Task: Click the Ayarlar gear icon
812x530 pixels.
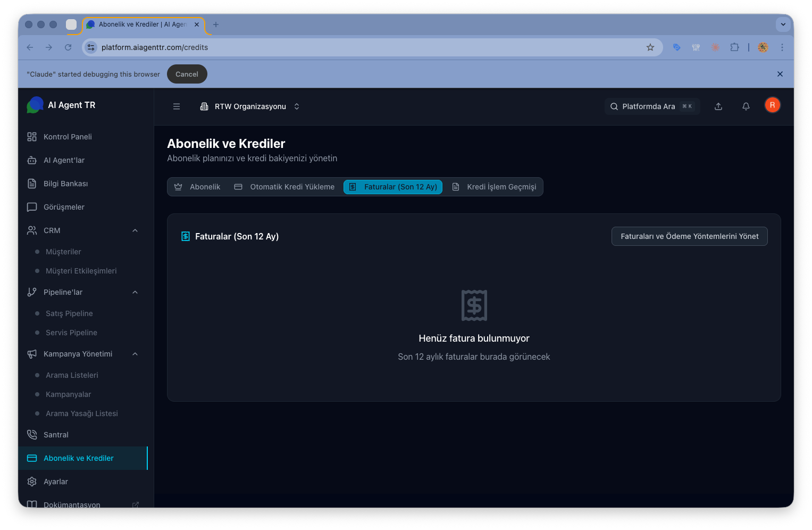Action: pos(32,482)
